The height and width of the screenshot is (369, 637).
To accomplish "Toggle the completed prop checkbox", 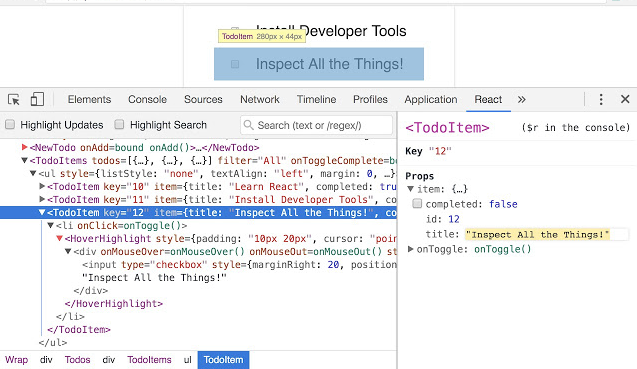I will click(x=417, y=203).
